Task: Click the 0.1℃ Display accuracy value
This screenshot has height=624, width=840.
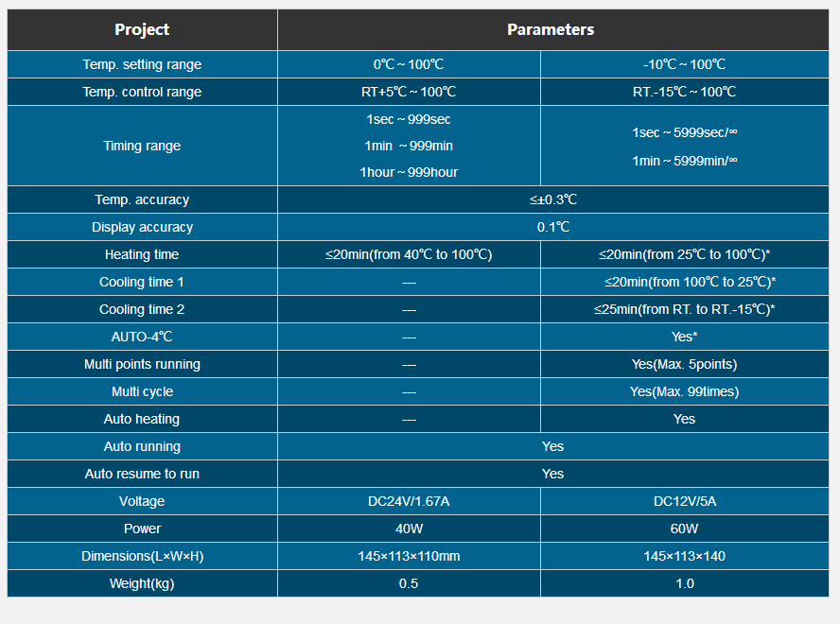Action: 552,227
